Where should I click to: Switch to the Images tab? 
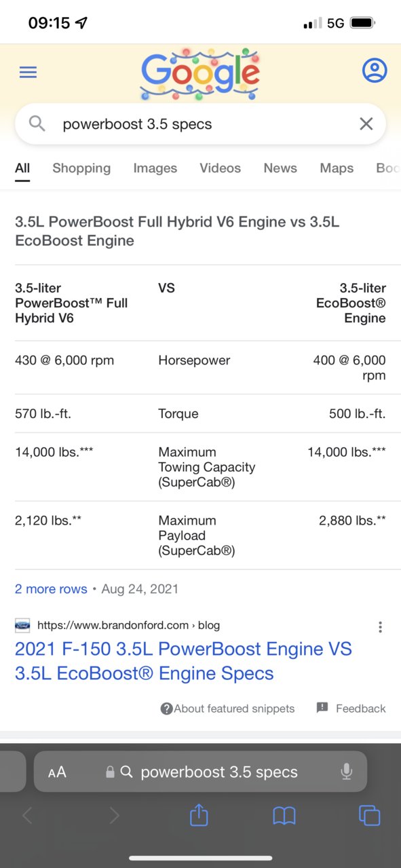[x=155, y=168]
